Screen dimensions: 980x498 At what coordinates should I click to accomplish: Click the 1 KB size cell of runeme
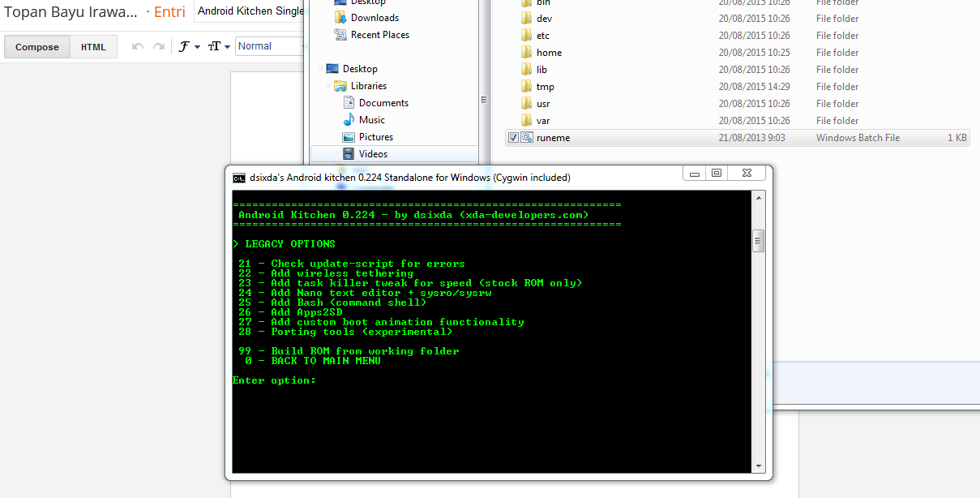coord(957,138)
